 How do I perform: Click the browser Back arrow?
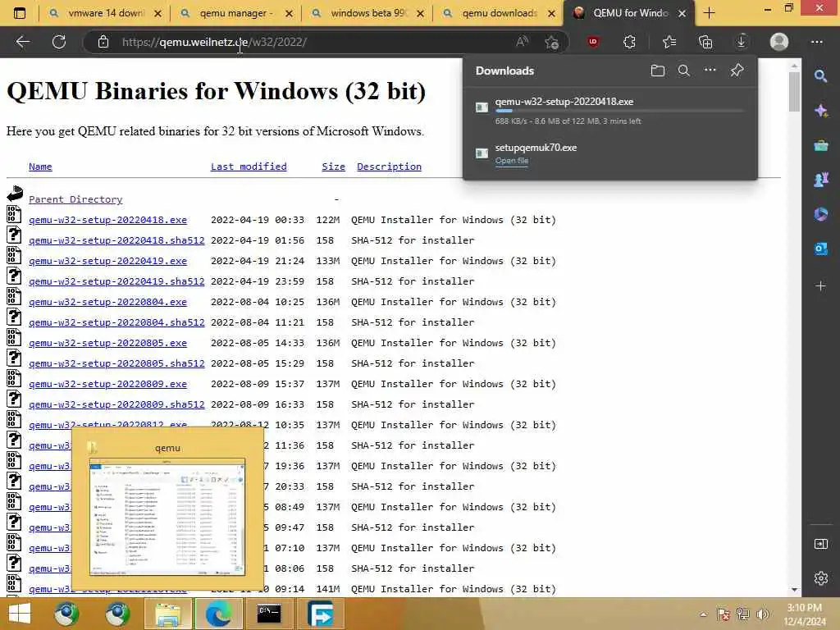(x=22, y=42)
